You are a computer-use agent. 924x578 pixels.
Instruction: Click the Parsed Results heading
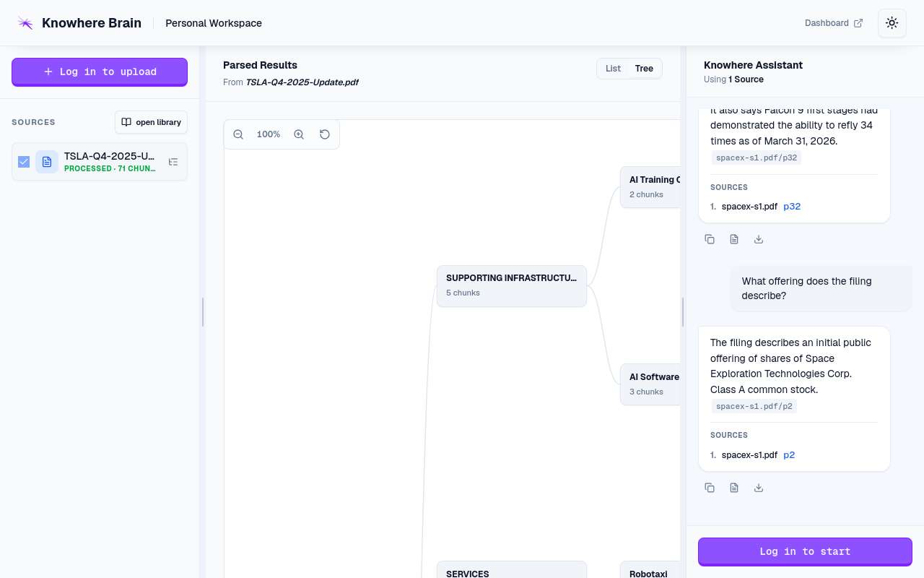[x=260, y=65]
